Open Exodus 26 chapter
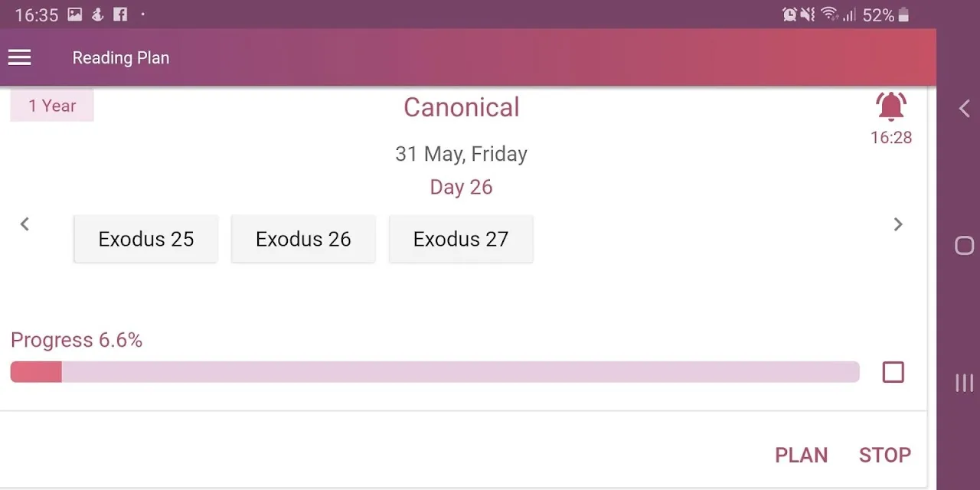The width and height of the screenshot is (980, 490). [303, 239]
